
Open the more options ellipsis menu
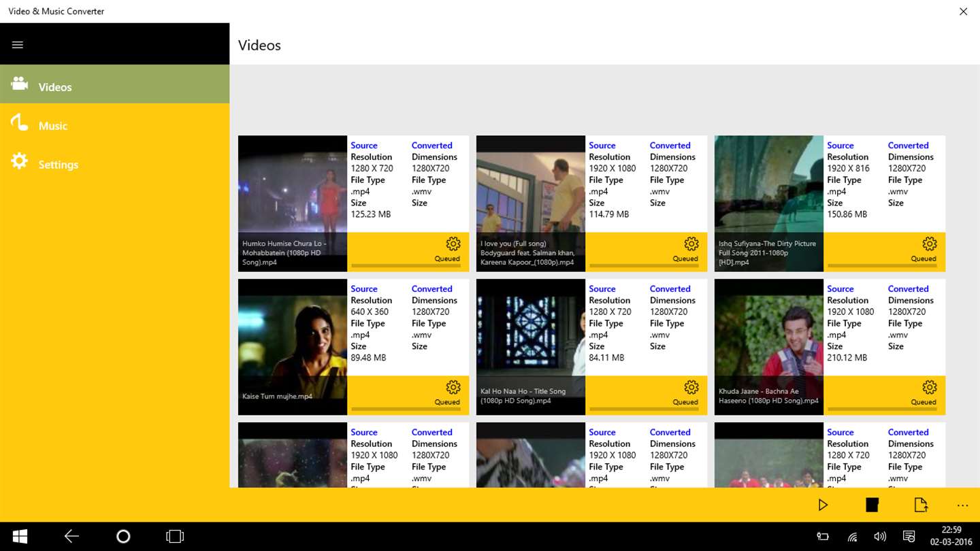[962, 505]
